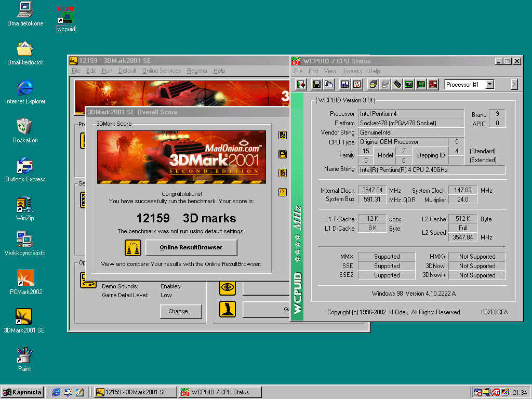This screenshot has height=399, width=532.
Task: Click the MadOnion 3DMark2001 banner image
Action: point(181,157)
